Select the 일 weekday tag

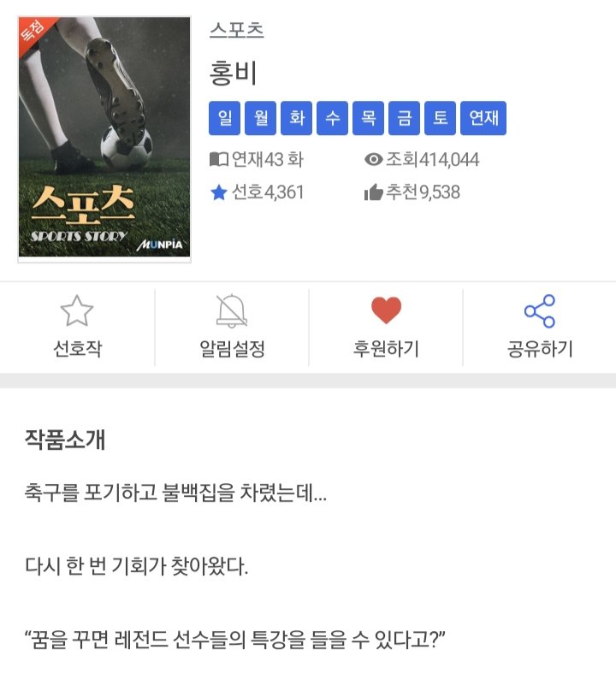(225, 118)
